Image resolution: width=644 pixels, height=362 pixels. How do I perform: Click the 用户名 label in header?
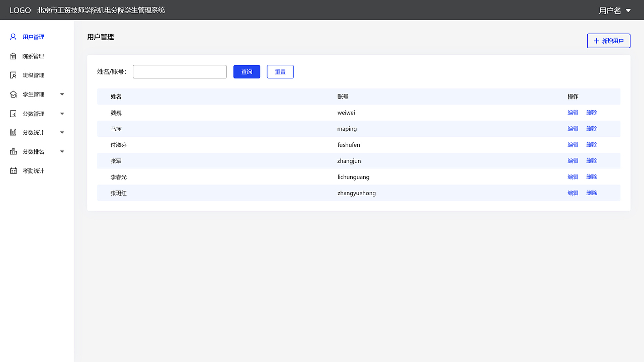[610, 11]
